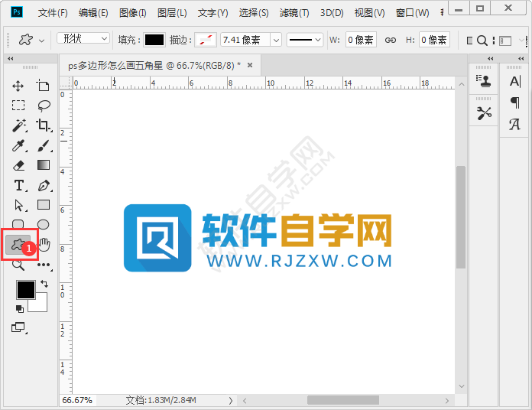The width and height of the screenshot is (532, 410).
Task: Open the 视图(V) menu
Action: point(369,13)
